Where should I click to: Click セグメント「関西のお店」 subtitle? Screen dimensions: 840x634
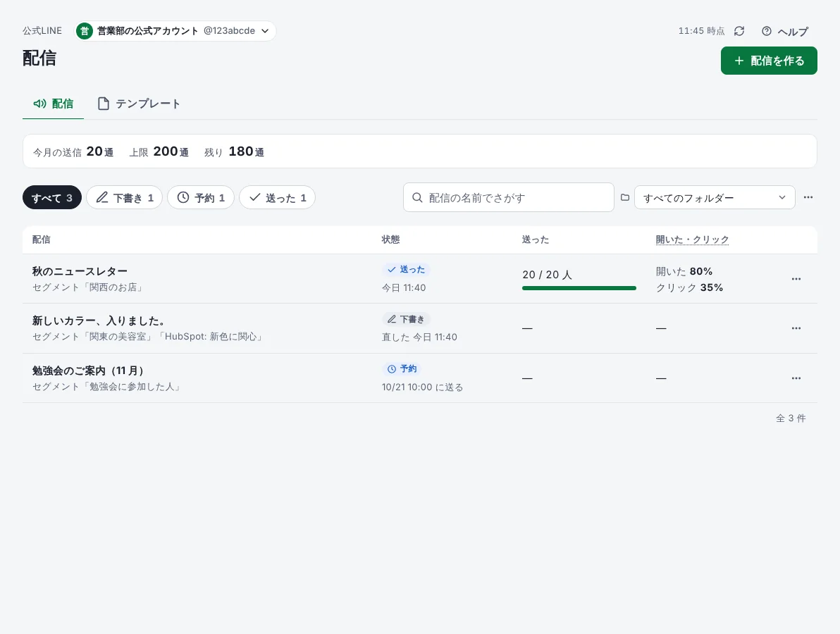[x=89, y=287]
